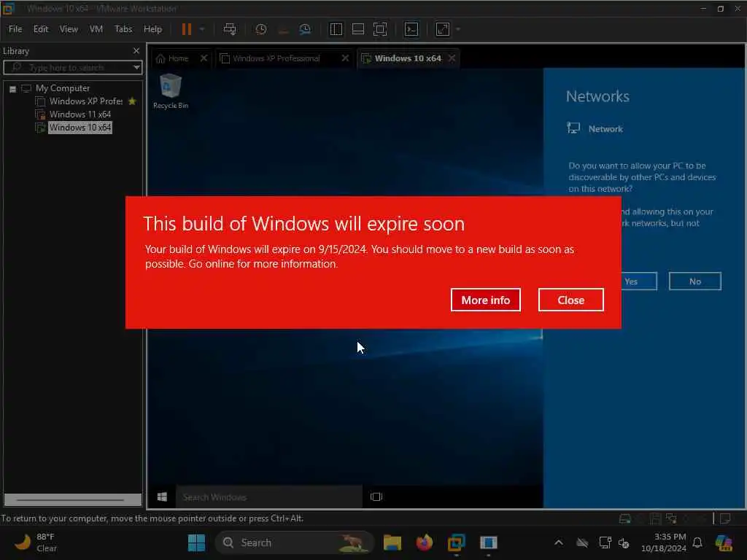Open the library search dropdown arrow
This screenshot has height=560, width=747.
(136, 68)
